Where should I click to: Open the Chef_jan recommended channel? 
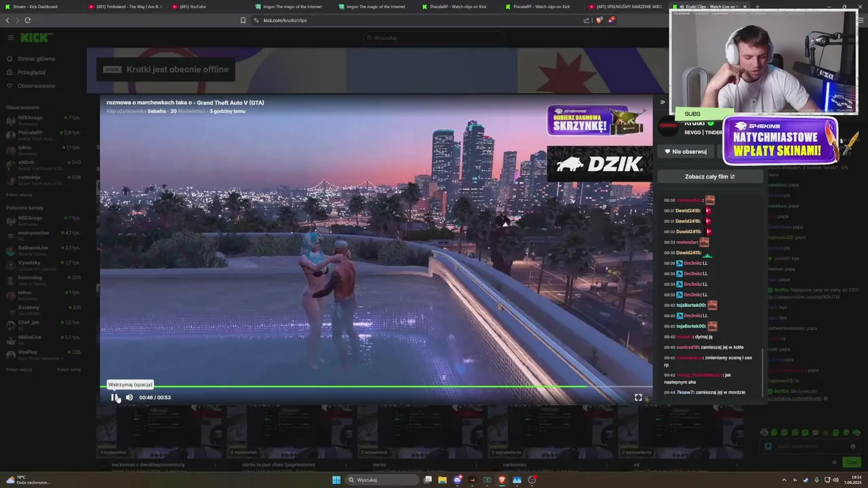(43, 324)
